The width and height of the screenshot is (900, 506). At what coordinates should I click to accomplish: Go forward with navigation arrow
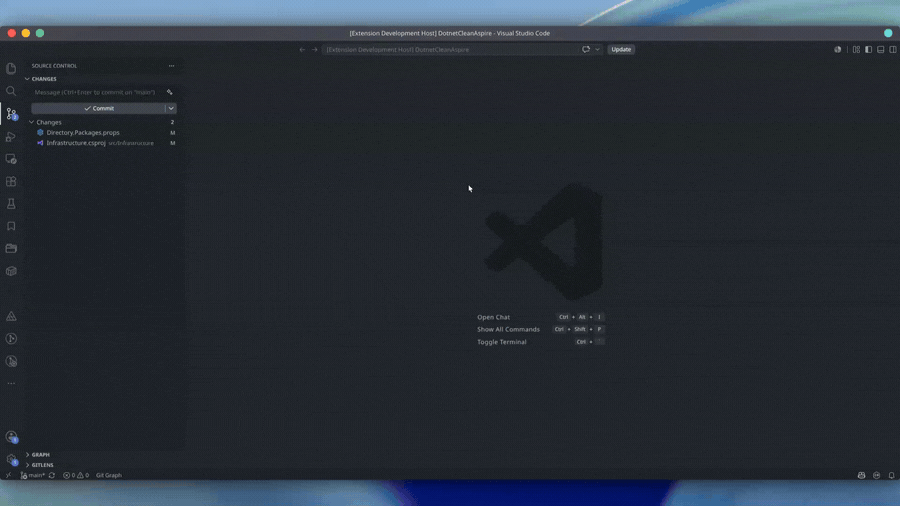point(315,49)
